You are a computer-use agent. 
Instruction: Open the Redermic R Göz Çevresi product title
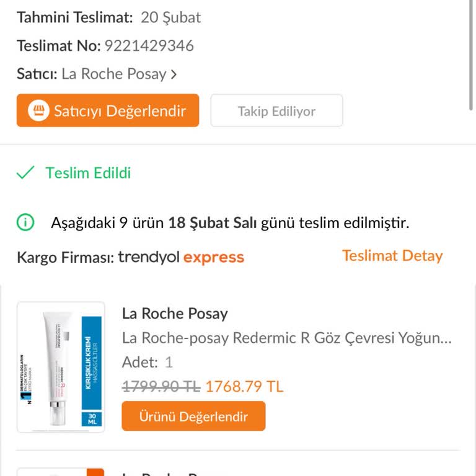click(x=287, y=338)
